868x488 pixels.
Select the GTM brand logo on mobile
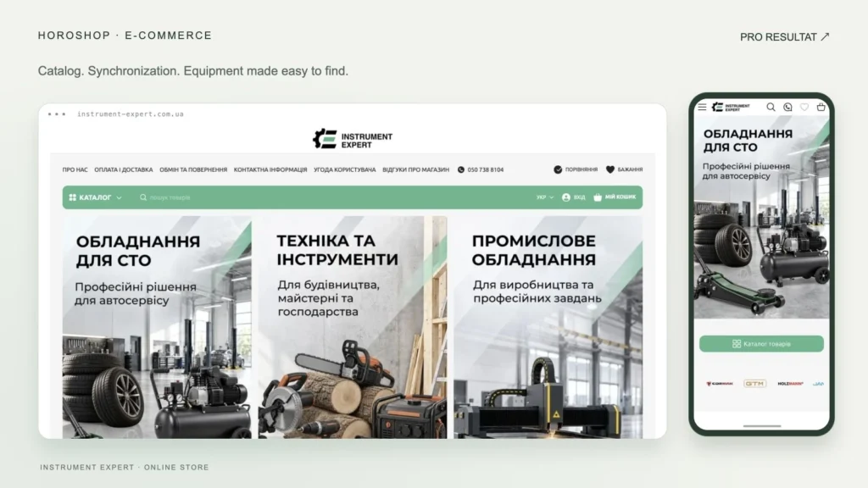[x=755, y=384]
